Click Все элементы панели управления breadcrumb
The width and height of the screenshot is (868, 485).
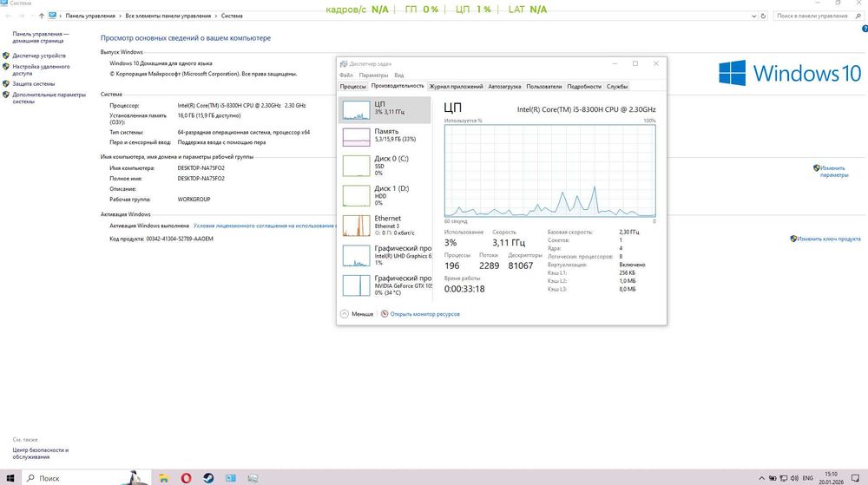click(x=168, y=16)
